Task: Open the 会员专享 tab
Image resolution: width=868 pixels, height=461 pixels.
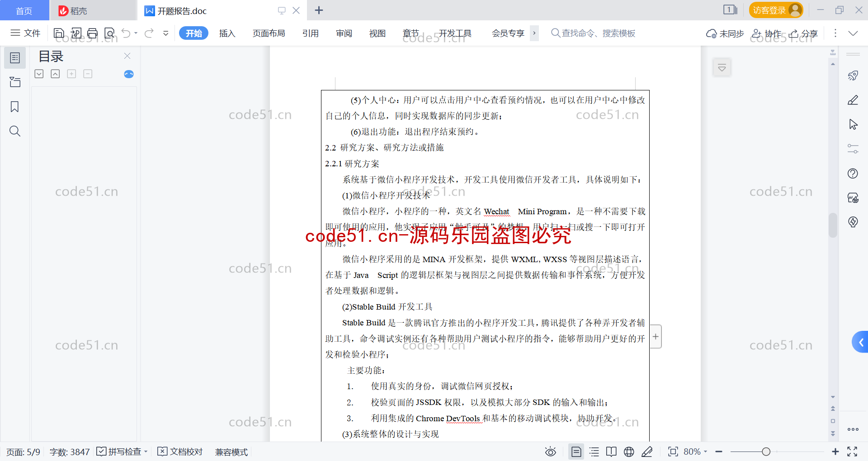Action: click(x=508, y=33)
